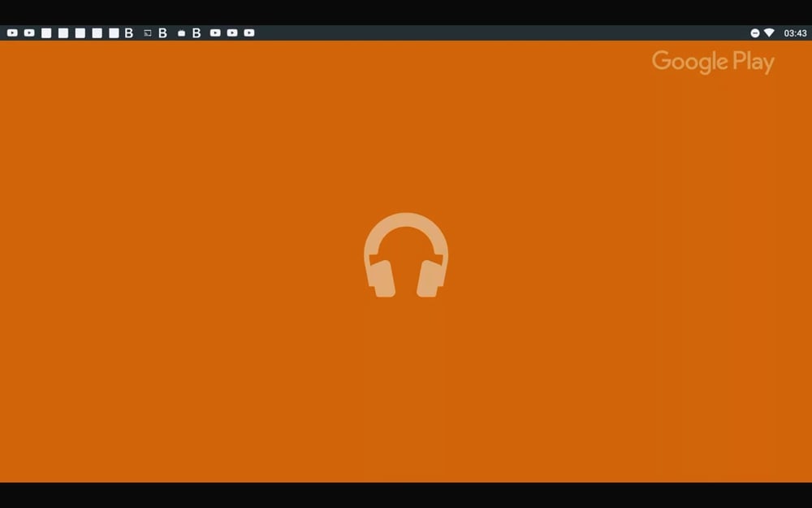Tap the Wi-Fi signal status icon

tap(769, 33)
